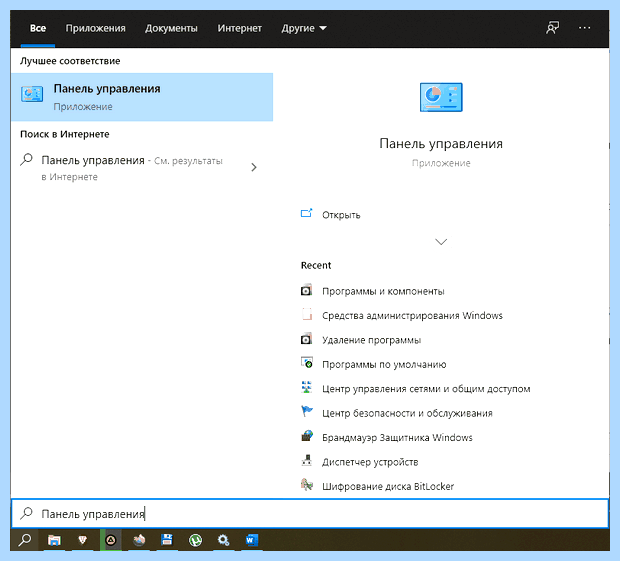The height and width of the screenshot is (561, 620).
Task: Open uTorrent from the taskbar
Action: click(x=195, y=540)
